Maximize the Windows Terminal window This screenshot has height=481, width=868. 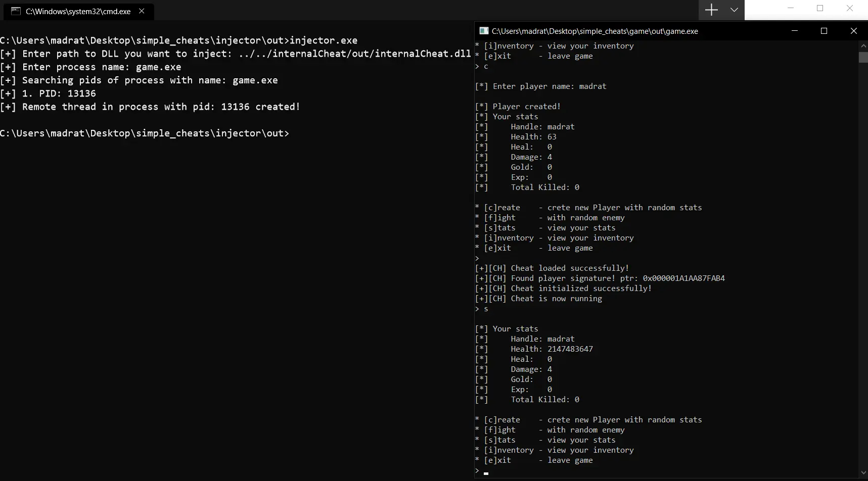820,8
